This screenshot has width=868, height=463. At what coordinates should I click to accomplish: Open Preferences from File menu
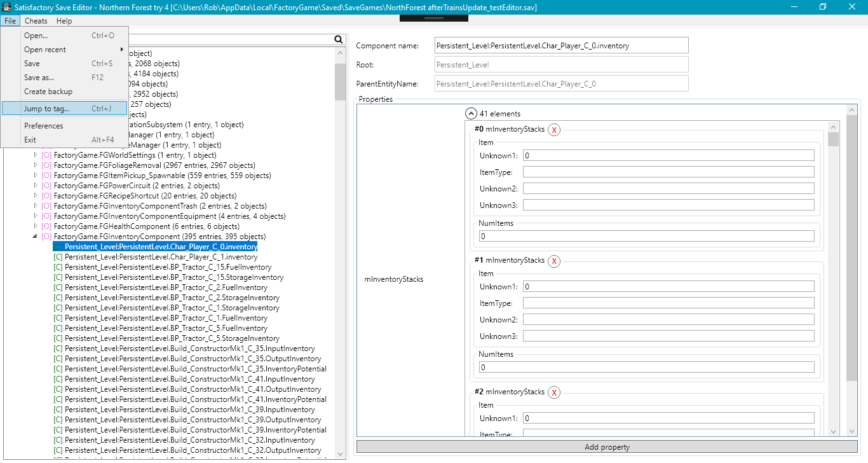(x=65, y=126)
